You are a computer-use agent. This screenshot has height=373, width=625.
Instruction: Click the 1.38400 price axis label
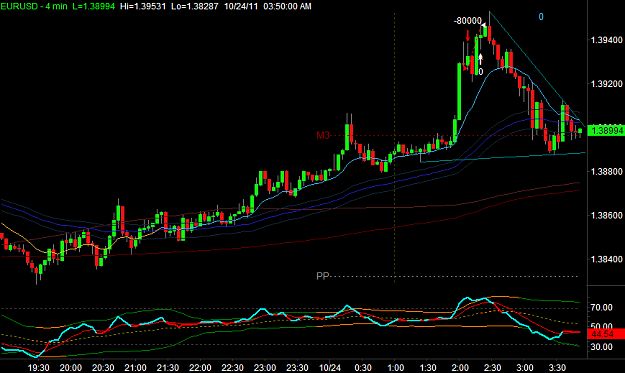click(x=606, y=259)
